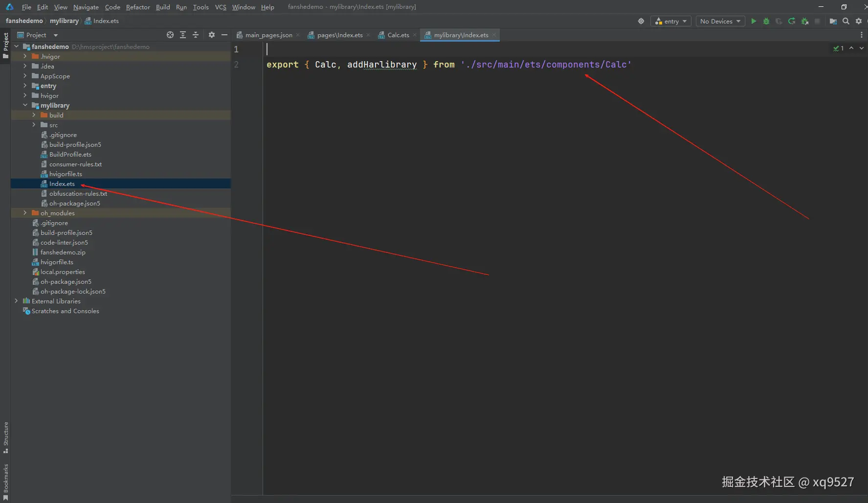Screen dimensions: 868x503
Task: Select code-linter.json5 file
Action: click(x=64, y=242)
